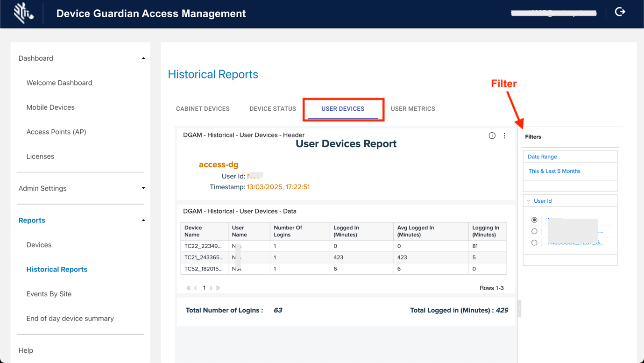Screen dimensions: 644x363
Task: Click the This & Last 5 Months date range
Action: tap(554, 171)
